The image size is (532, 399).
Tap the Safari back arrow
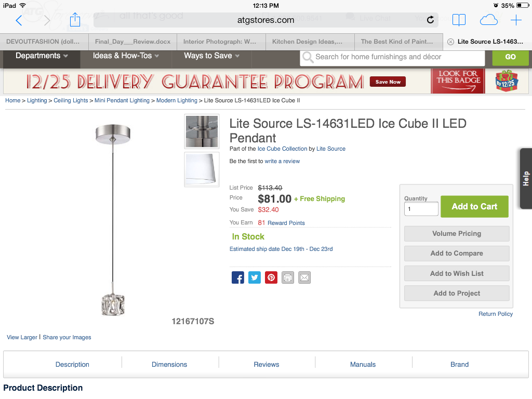point(19,20)
